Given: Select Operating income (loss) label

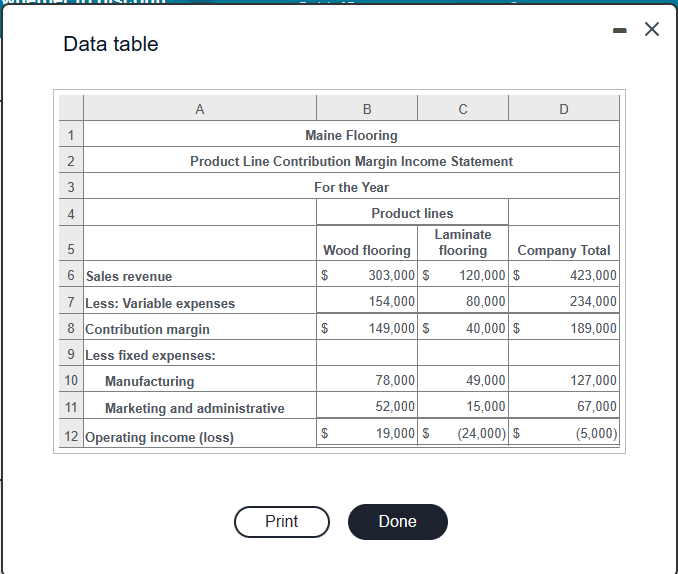Looking at the screenshot, I should tap(159, 437).
